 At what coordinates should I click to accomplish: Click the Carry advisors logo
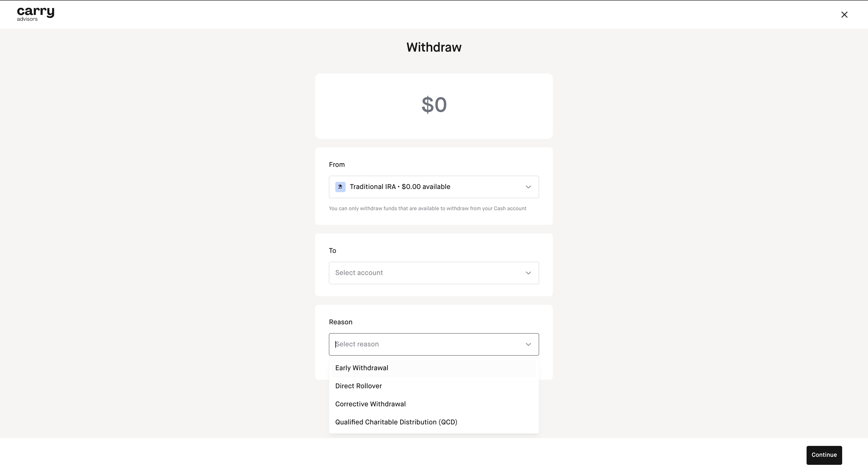click(35, 14)
